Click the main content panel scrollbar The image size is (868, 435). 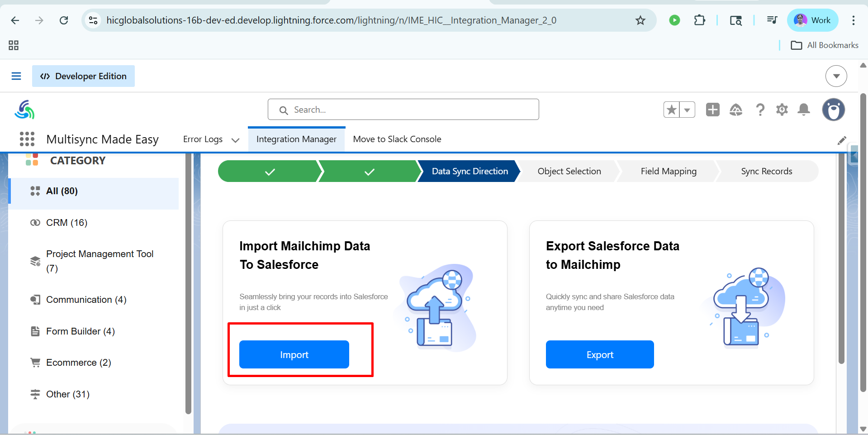(x=841, y=258)
